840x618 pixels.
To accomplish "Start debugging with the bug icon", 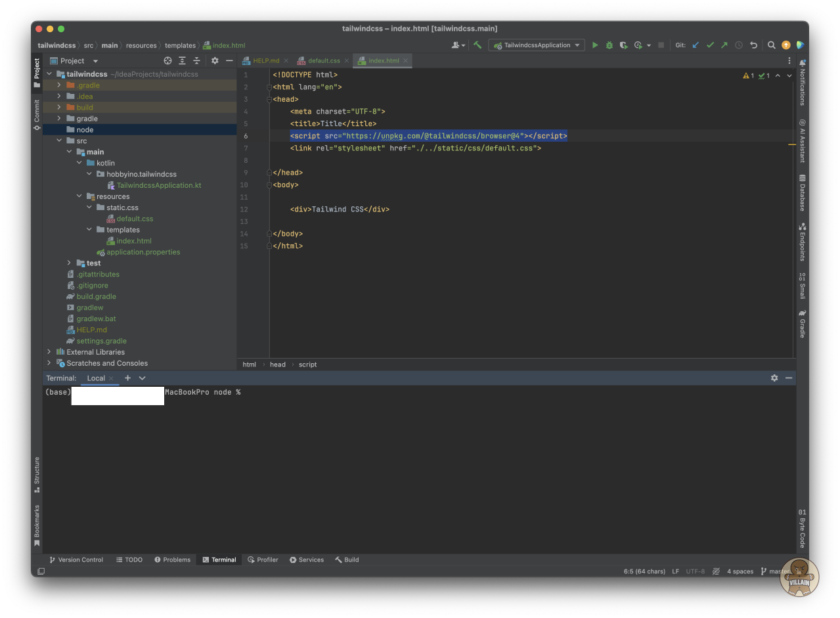I will (609, 45).
